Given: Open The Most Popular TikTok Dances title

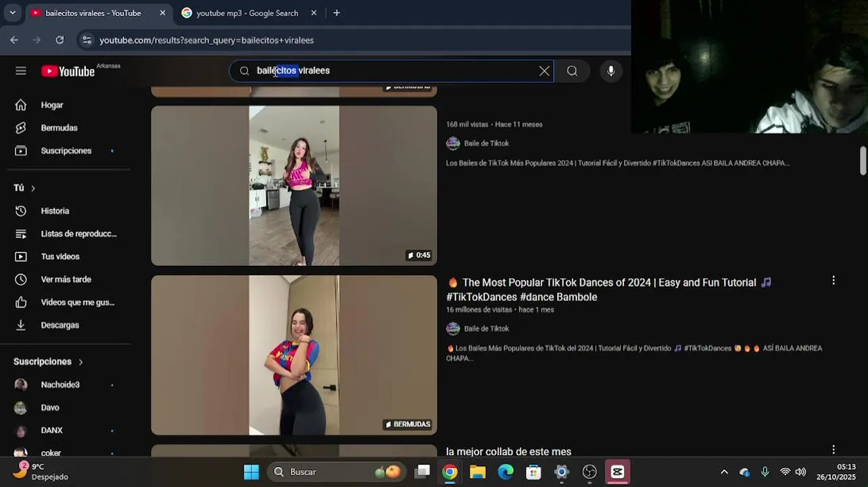Looking at the screenshot, I should point(609,289).
